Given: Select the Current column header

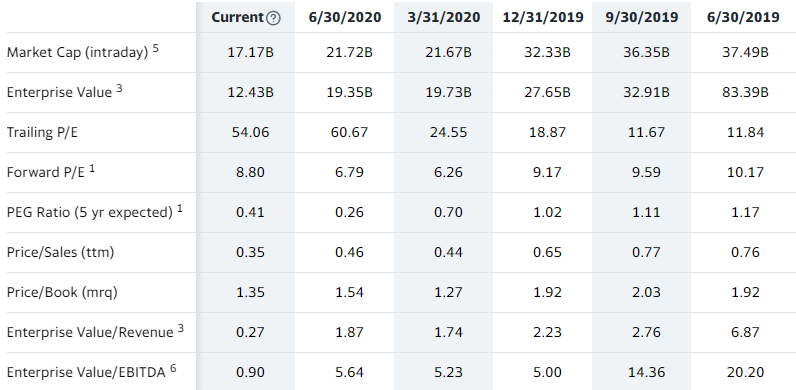Looking at the screenshot, I should (238, 17).
